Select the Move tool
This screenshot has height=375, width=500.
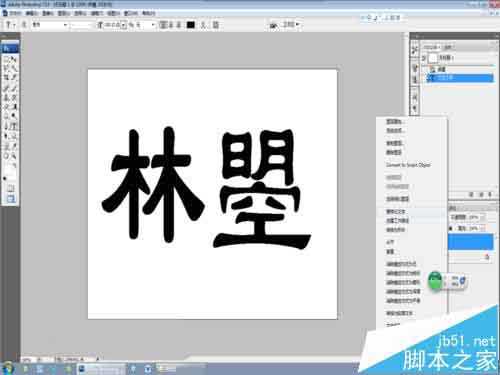pyautogui.click(x=14, y=59)
